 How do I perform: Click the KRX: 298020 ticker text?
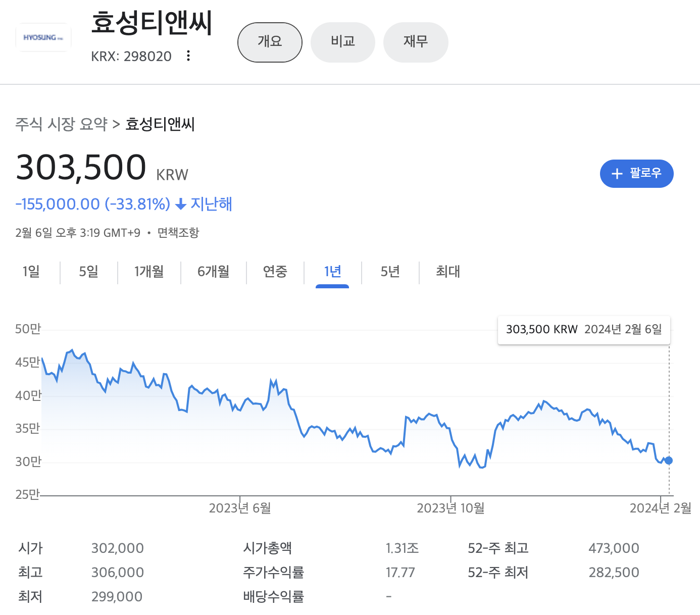pos(131,56)
